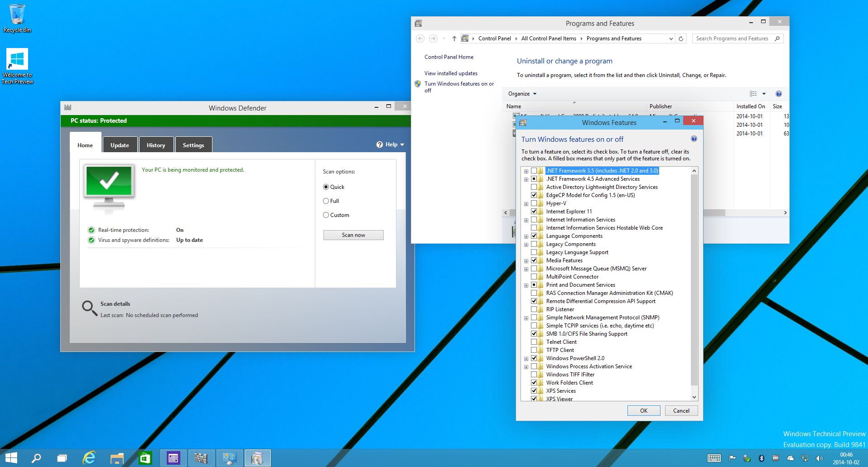This screenshot has width=868, height=467.
Task: Click the Windows Start button
Action: click(11, 458)
